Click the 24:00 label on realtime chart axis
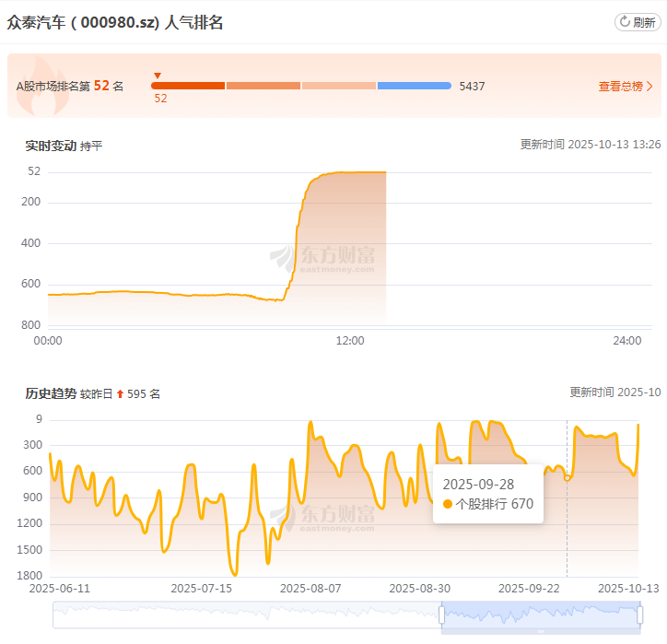Screen dimensions: 667x644 point(626,341)
